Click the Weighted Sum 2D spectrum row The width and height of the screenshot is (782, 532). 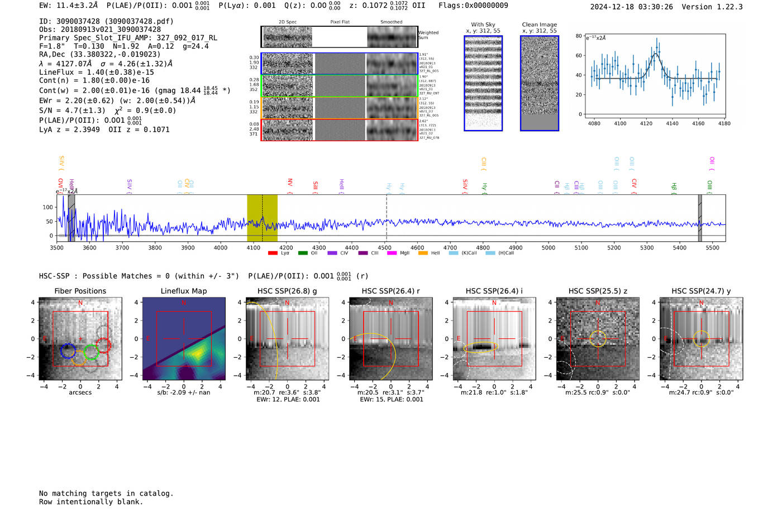pos(340,37)
